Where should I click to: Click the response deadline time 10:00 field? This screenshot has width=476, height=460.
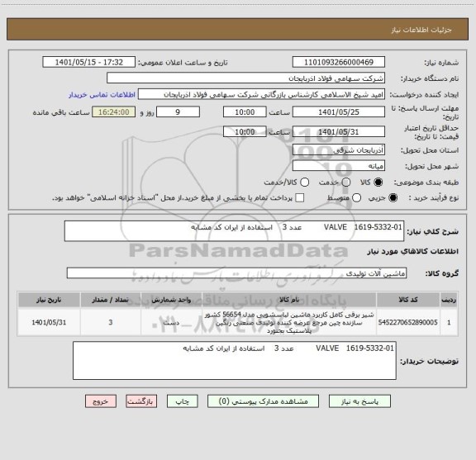[245, 112]
